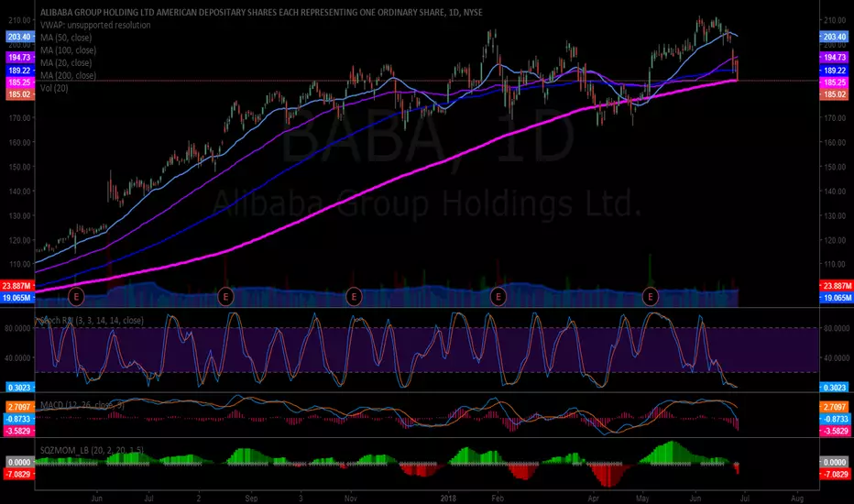
Task: Select the earnings marker just before Sep
Action: click(x=225, y=297)
